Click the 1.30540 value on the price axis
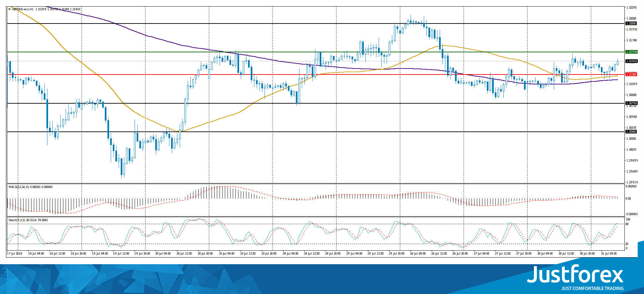Image resolution: width=644 pixels, height=294 pixels. coord(631,117)
